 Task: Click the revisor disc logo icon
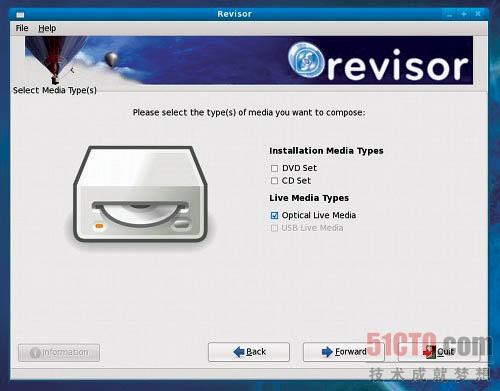[x=306, y=60]
